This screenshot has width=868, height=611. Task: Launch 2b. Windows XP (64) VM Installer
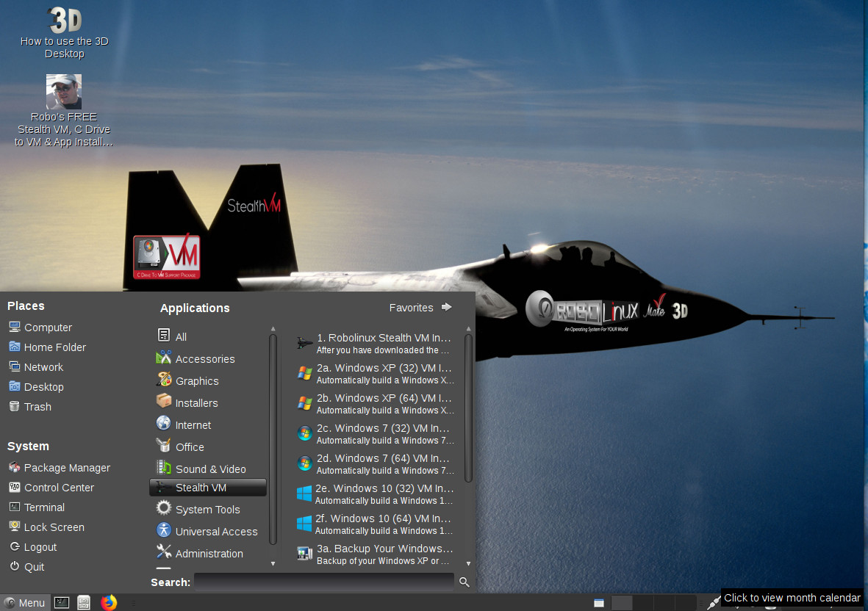pos(376,404)
